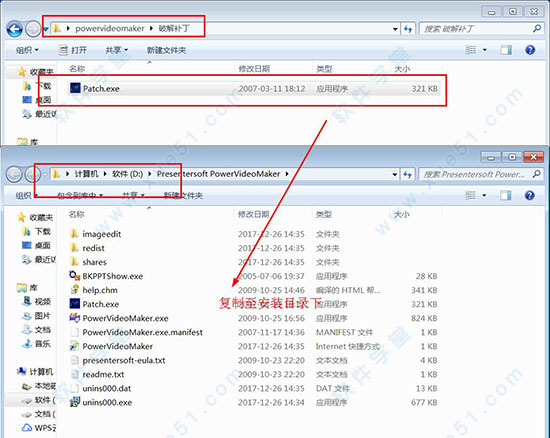Toggle preview pane in bottom window
550x438 pixels.
[505, 195]
